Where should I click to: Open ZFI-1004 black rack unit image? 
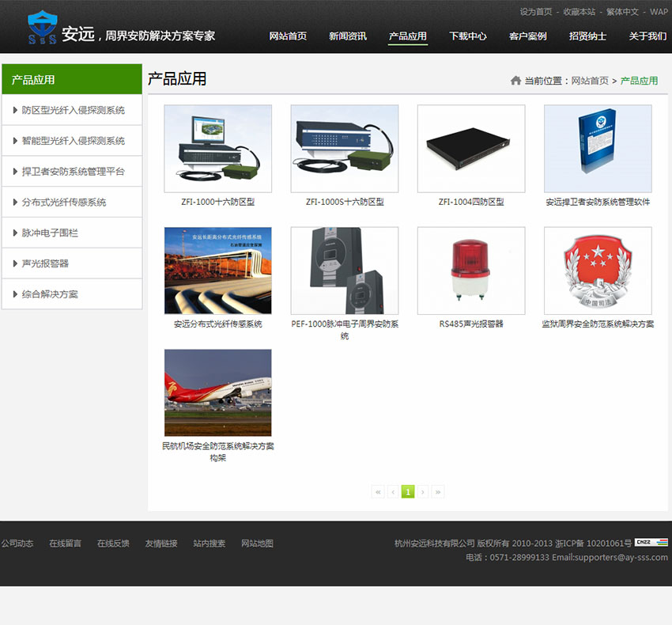pos(471,149)
